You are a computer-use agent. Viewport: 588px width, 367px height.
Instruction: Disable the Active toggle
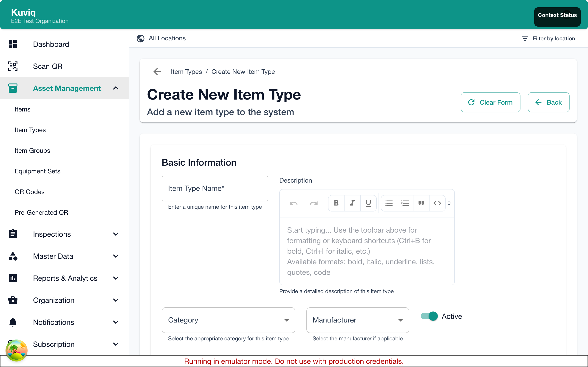[x=429, y=316]
